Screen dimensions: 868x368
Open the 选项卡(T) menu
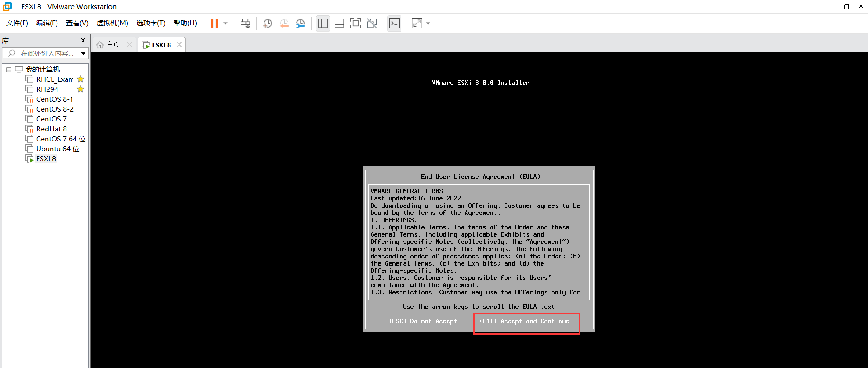point(151,23)
